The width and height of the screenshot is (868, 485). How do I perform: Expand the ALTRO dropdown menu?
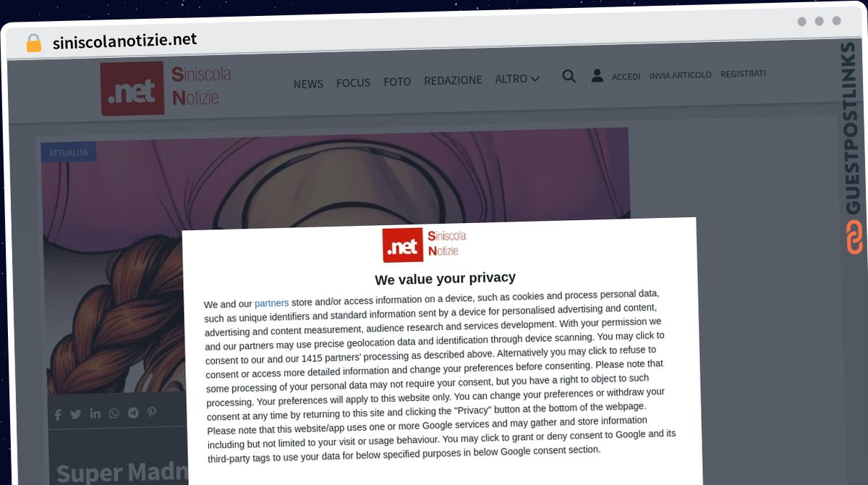tap(517, 79)
